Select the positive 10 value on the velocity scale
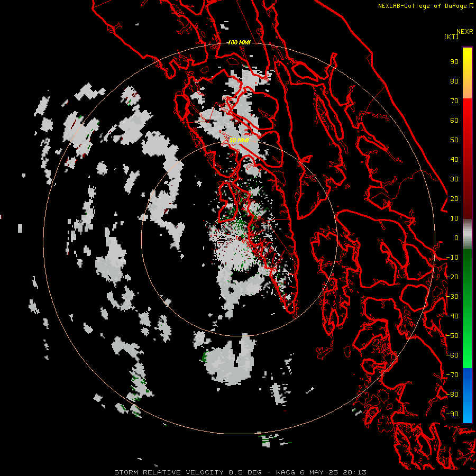Viewport: 476px width, 476px height. point(454,218)
